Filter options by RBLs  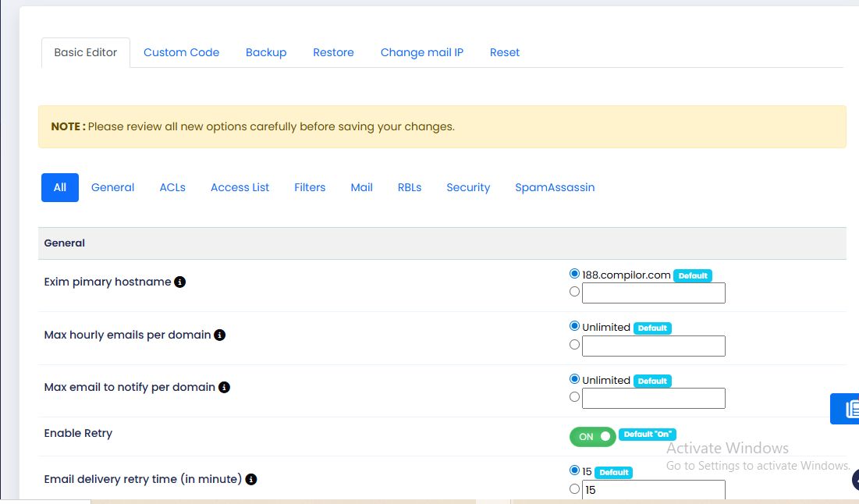tap(410, 187)
